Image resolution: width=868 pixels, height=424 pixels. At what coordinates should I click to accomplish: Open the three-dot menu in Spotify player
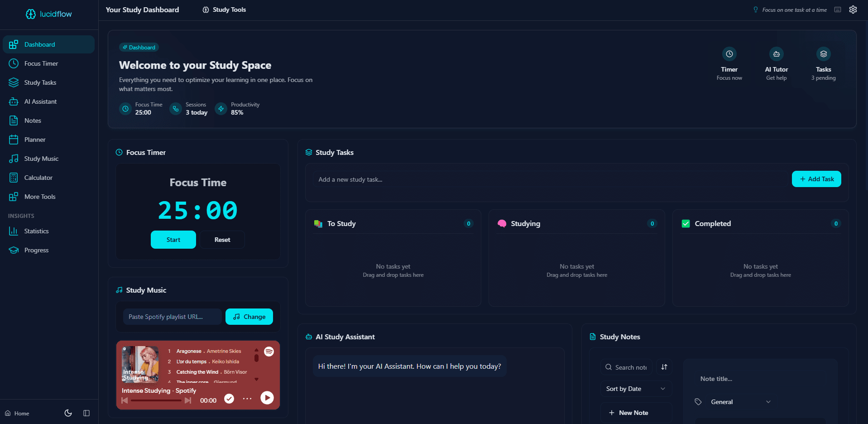(x=247, y=399)
